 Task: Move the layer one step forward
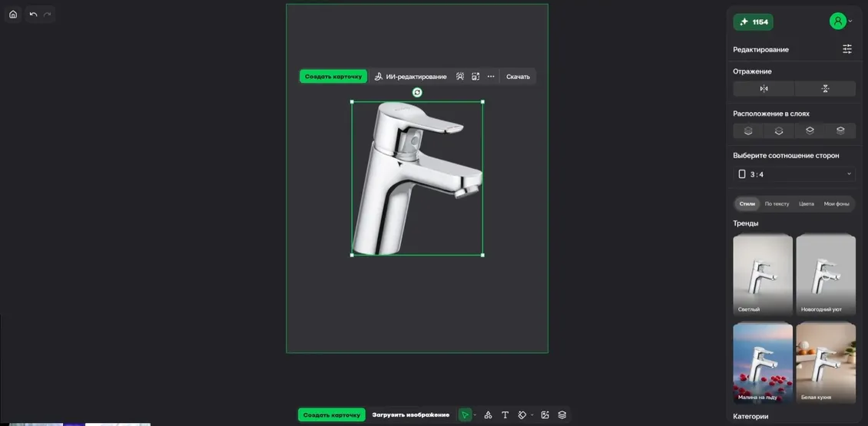pos(810,131)
